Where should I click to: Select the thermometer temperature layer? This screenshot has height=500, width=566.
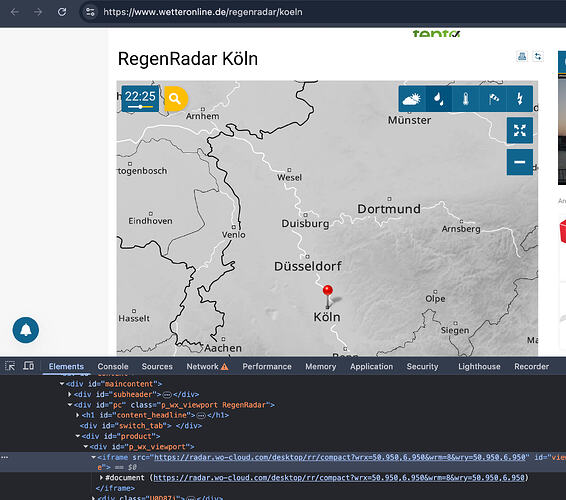pos(466,99)
